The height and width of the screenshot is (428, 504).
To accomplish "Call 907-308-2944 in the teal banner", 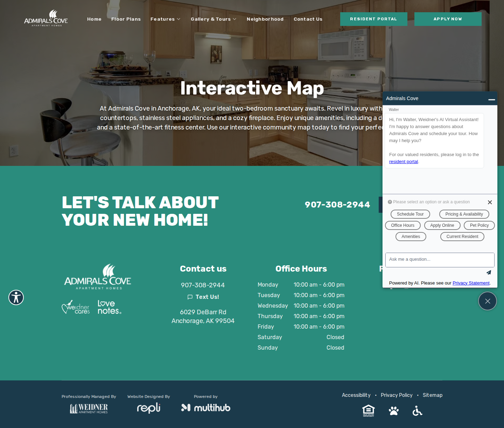I will [337, 205].
